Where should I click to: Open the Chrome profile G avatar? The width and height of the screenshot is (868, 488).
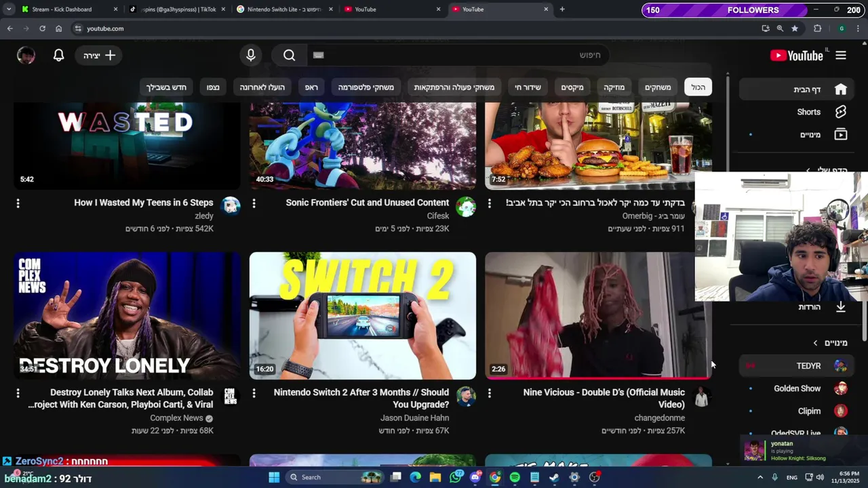[842, 28]
